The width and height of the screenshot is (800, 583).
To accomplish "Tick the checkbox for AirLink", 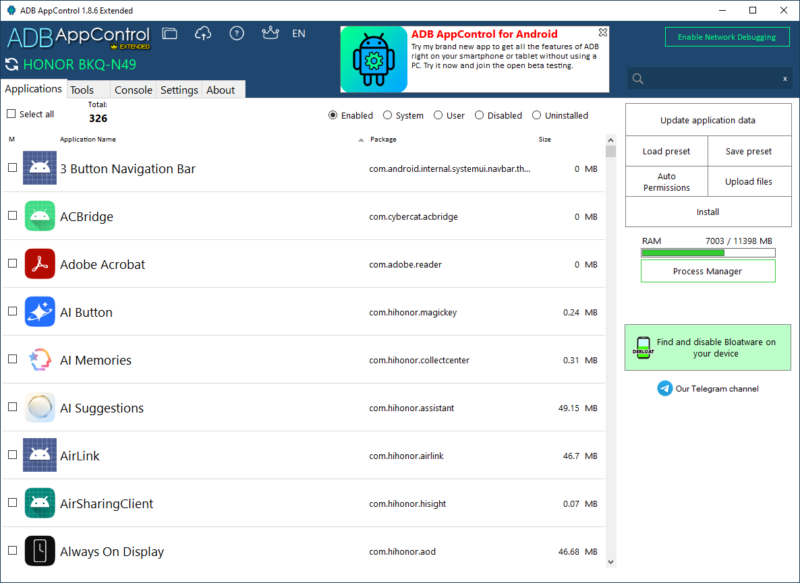I will click(12, 456).
